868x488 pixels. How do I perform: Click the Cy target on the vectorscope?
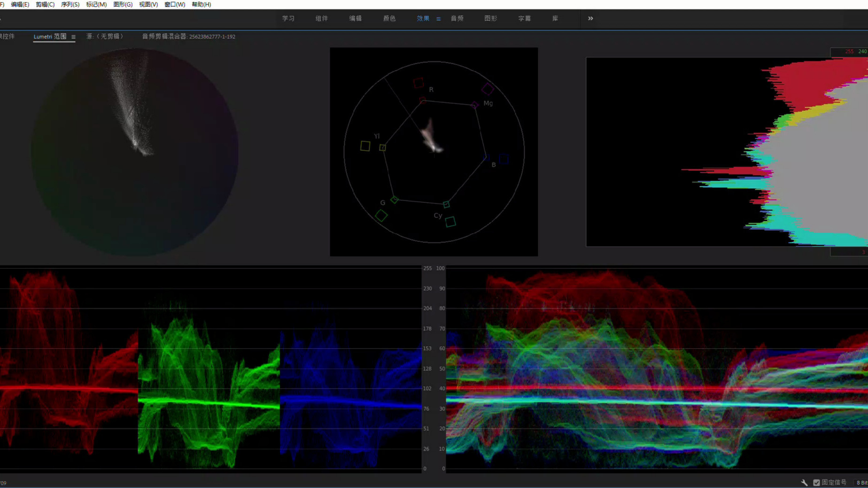point(450,222)
